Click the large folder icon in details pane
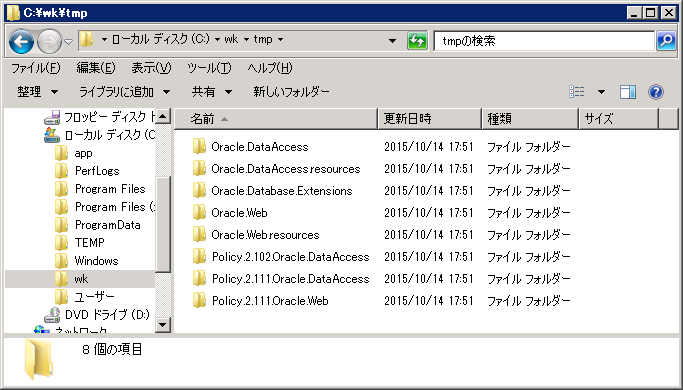 tap(38, 358)
